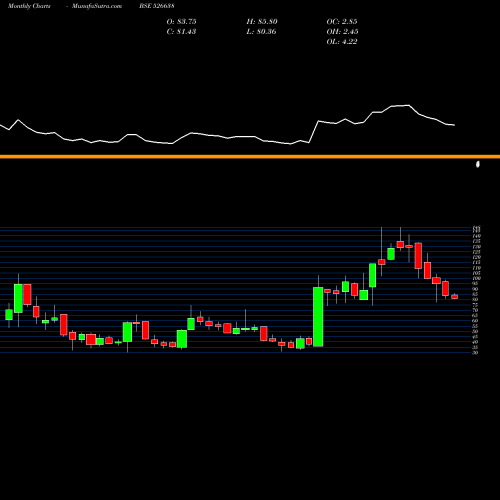The height and width of the screenshot is (500, 500).
Task: Click the '50' price axis label
Action: [x=475, y=331]
